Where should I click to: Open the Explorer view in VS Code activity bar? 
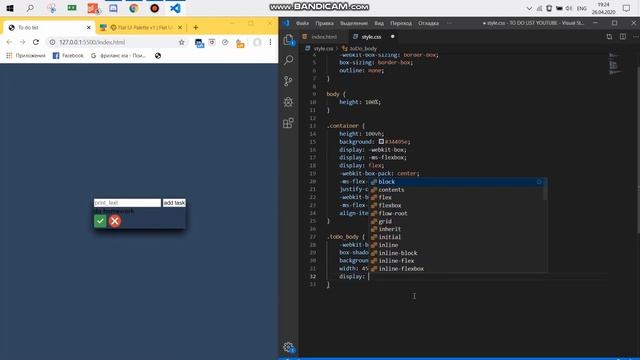(289, 40)
